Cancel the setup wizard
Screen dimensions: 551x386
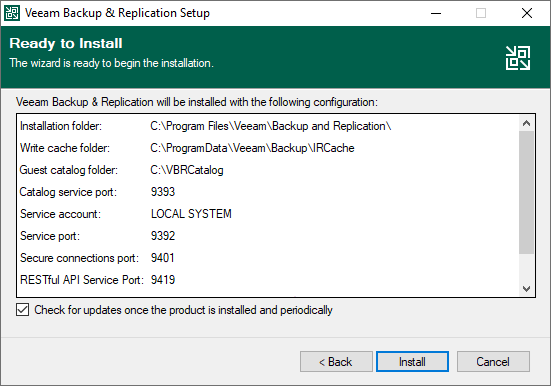pyautogui.click(x=493, y=361)
